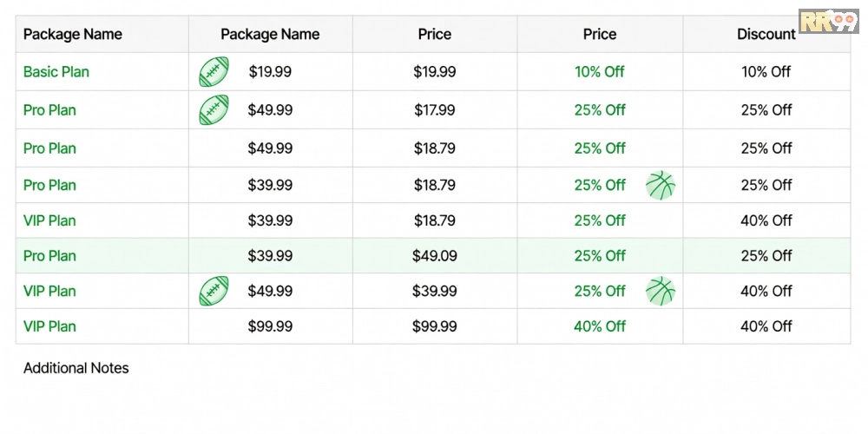Select the $17.99 price cell
Screen dimensions: 868x434
[435, 109]
